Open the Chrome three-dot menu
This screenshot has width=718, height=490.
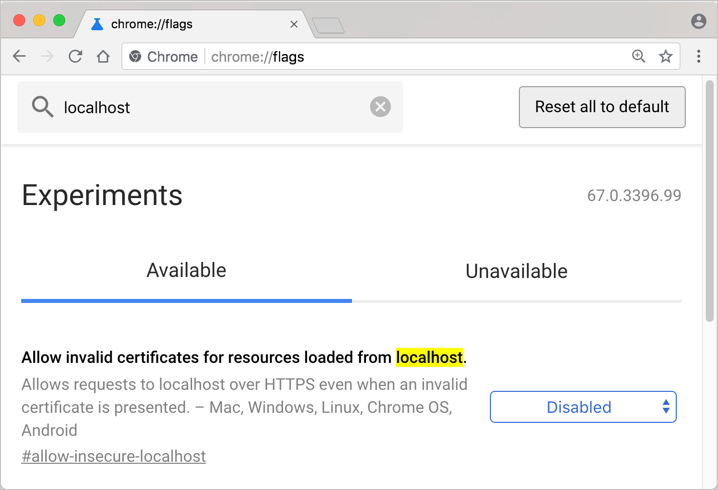[699, 57]
